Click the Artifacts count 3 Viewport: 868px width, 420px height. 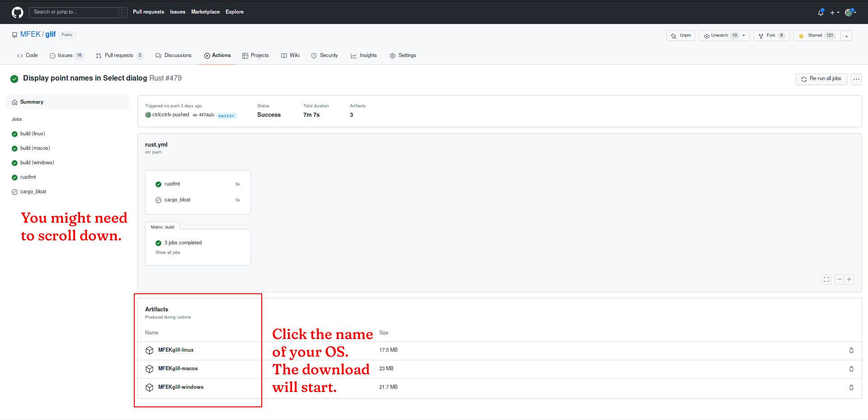pos(351,115)
